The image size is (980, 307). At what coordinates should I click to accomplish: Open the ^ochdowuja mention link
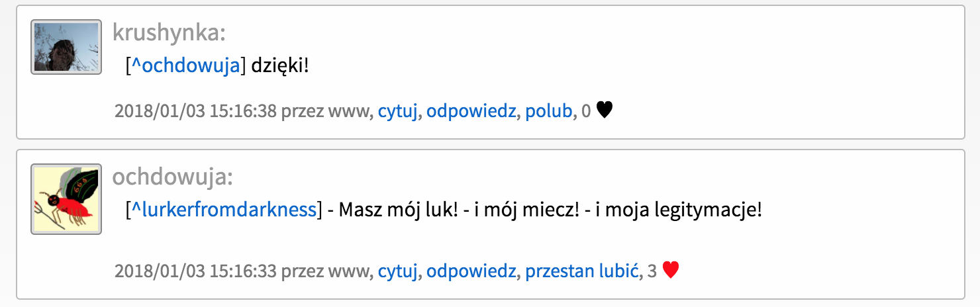tap(185, 66)
